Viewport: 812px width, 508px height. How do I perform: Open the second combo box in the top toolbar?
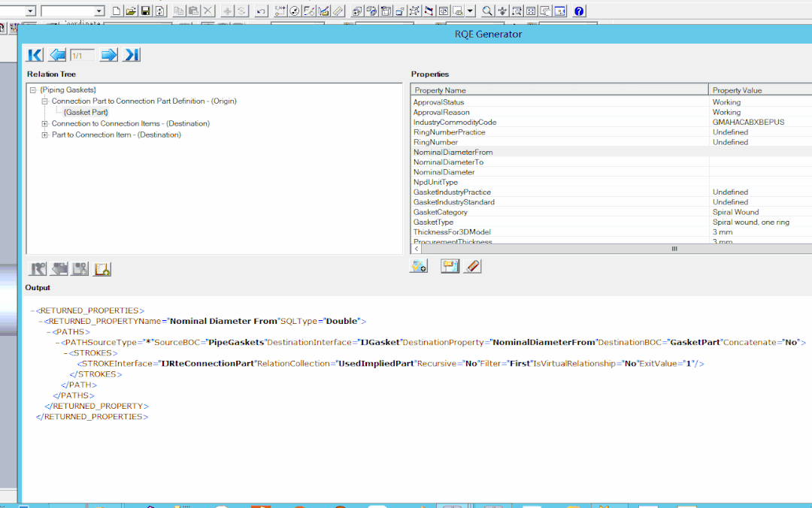99,11
